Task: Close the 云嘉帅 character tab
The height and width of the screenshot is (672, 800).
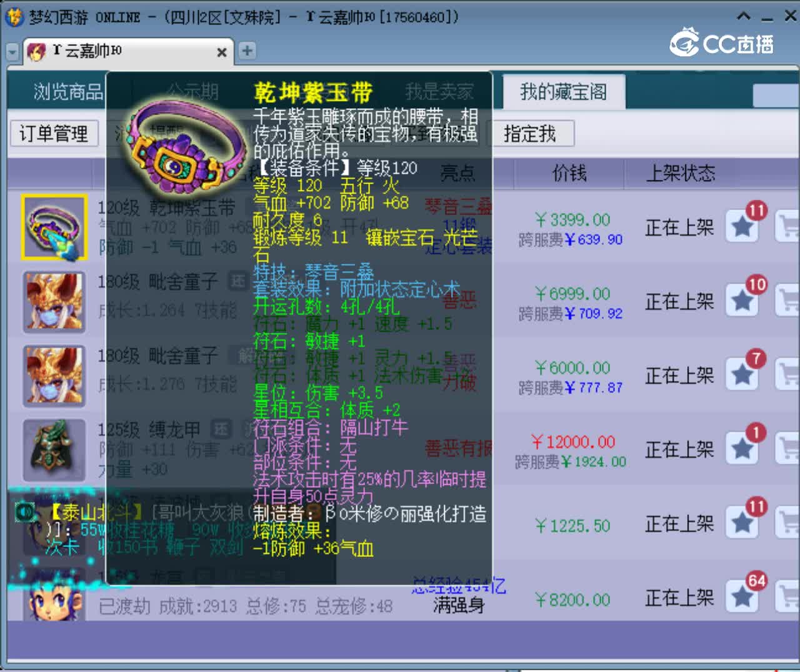Action: (222, 52)
